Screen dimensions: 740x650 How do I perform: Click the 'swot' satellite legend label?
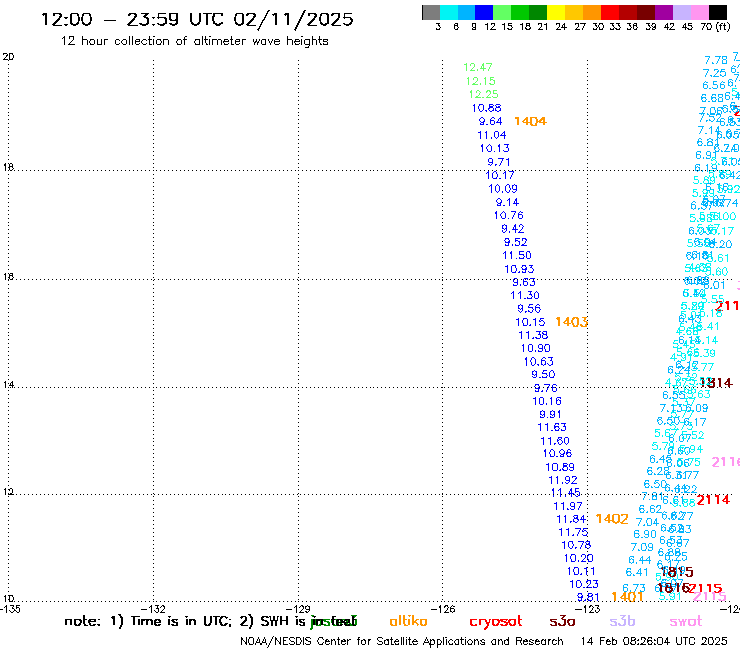point(686,621)
